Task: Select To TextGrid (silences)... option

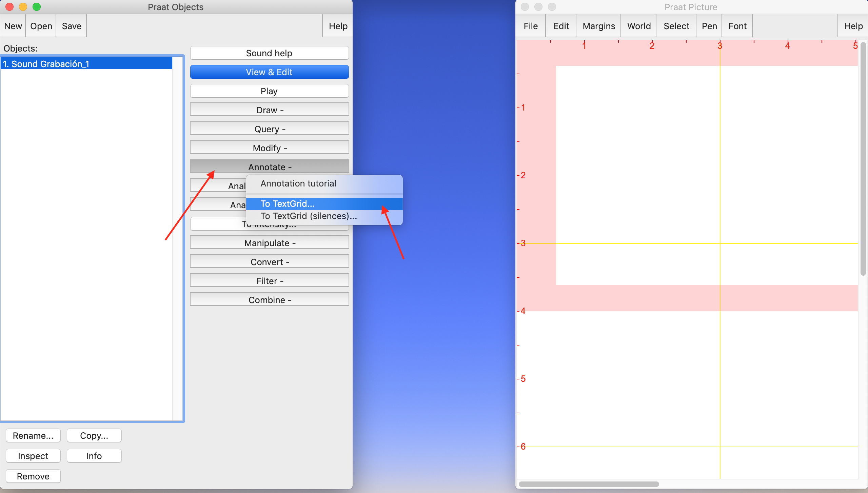Action: coord(309,216)
